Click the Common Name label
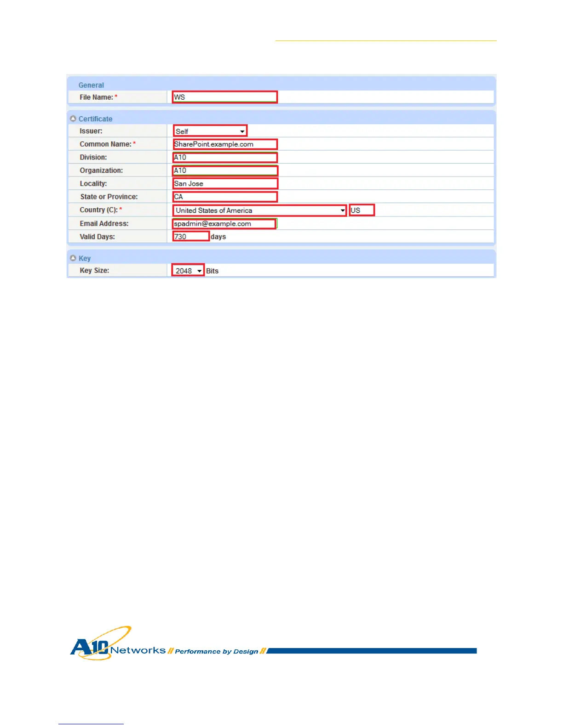Viewport: 563px width, 728px height. (x=105, y=144)
